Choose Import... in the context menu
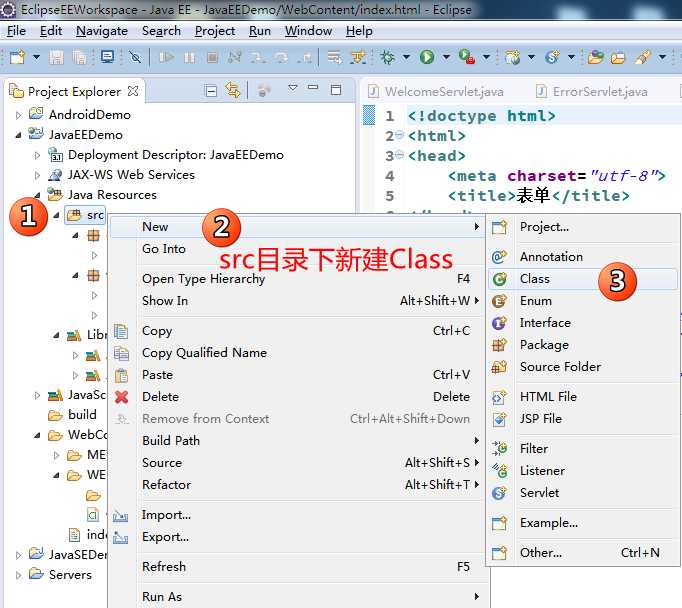This screenshot has height=608, width=682. [x=296, y=515]
